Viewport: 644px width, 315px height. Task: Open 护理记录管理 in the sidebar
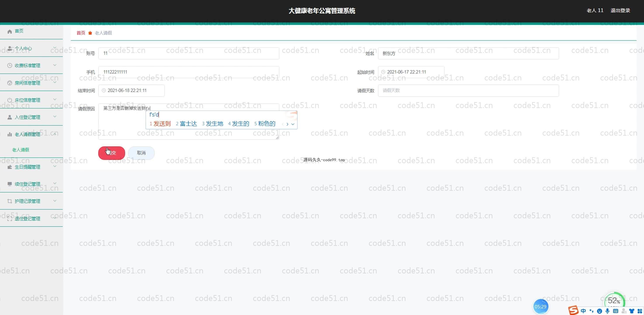click(x=31, y=201)
